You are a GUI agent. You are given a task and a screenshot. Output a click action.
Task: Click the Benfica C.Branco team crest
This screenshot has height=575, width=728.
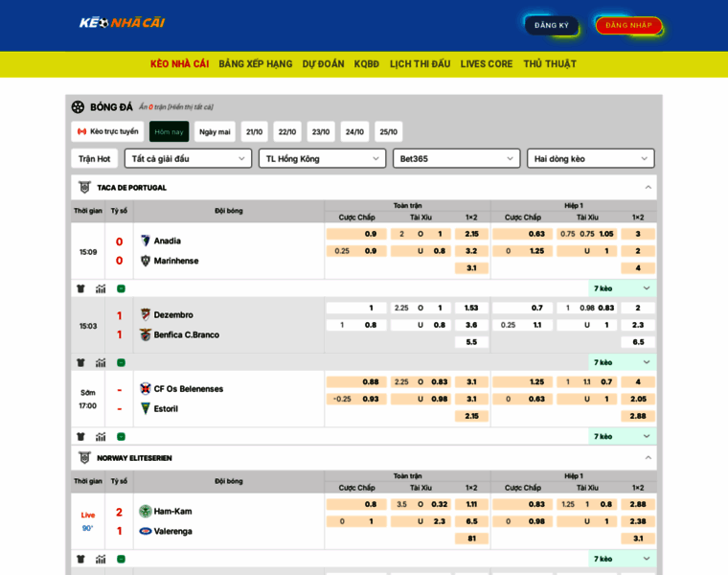pyautogui.click(x=146, y=334)
